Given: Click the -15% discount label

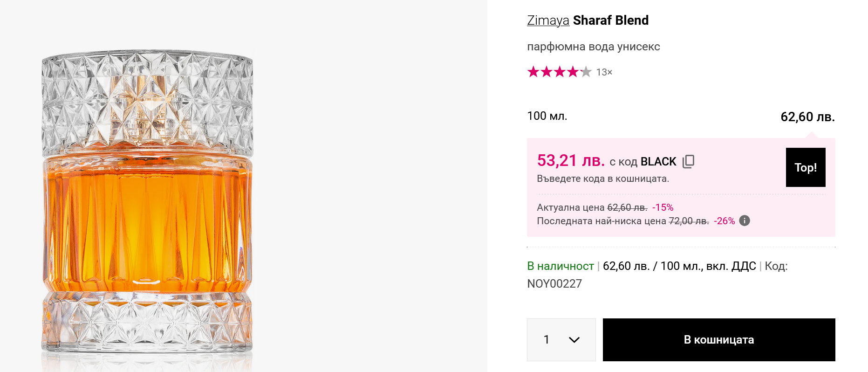Looking at the screenshot, I should tap(663, 207).
